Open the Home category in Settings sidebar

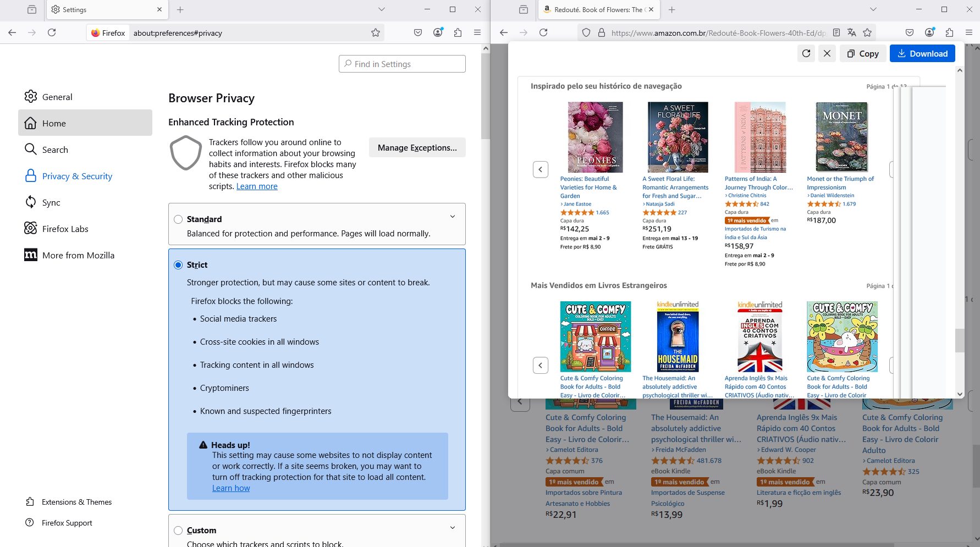[x=85, y=123]
